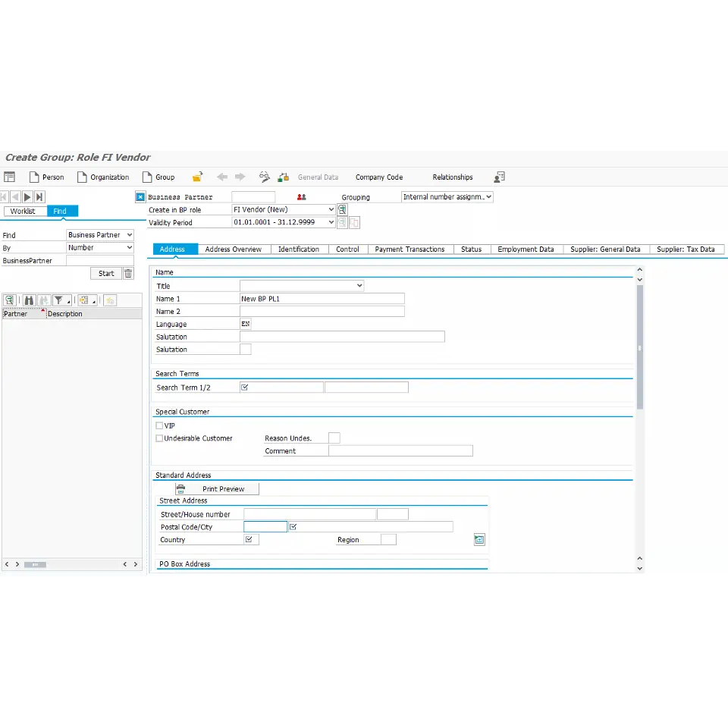Click the topmost arrow of the main scrollbar
The image size is (728, 728).
pyautogui.click(x=640, y=270)
